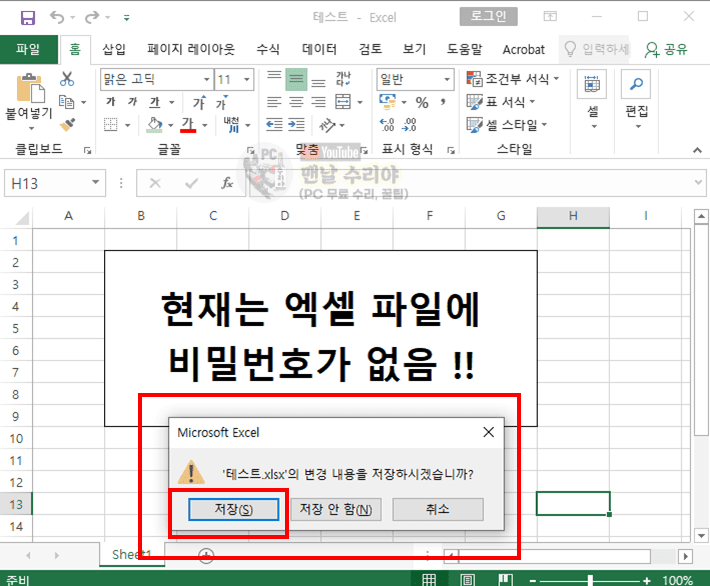
Task: Open the 파일 tab
Action: tap(29, 49)
